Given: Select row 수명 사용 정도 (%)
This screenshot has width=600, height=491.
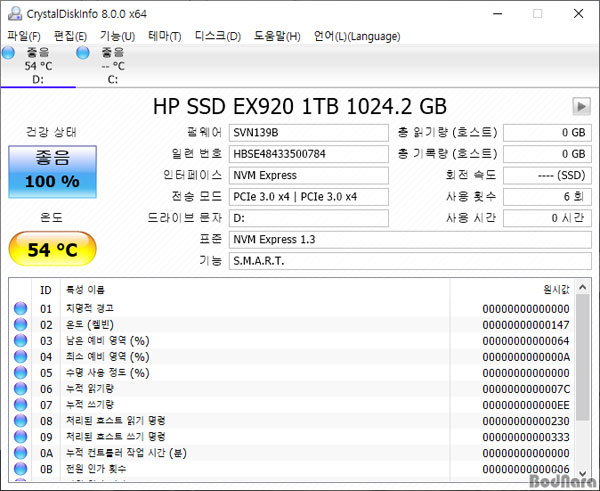Looking at the screenshot, I should point(292,373).
